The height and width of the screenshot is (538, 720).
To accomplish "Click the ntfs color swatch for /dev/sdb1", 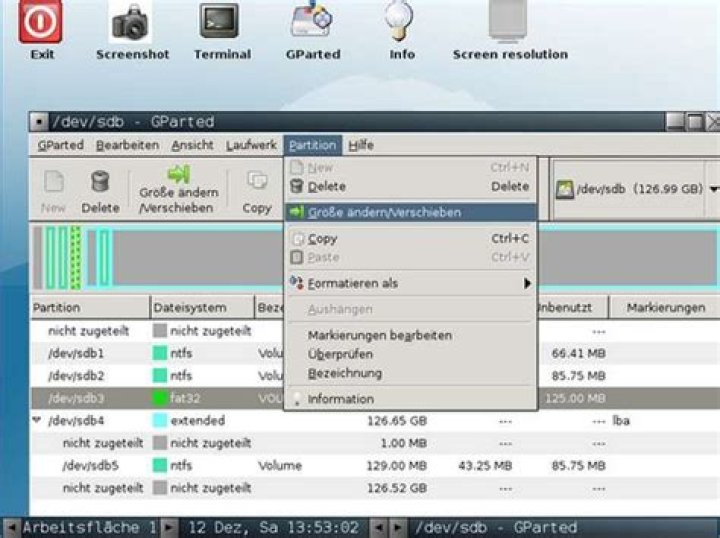I will (x=159, y=353).
